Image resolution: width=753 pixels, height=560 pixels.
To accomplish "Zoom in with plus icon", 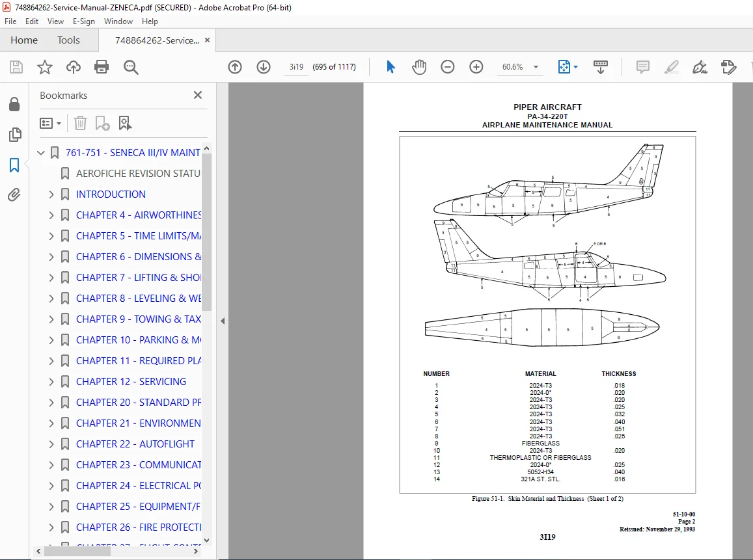I will [476, 67].
